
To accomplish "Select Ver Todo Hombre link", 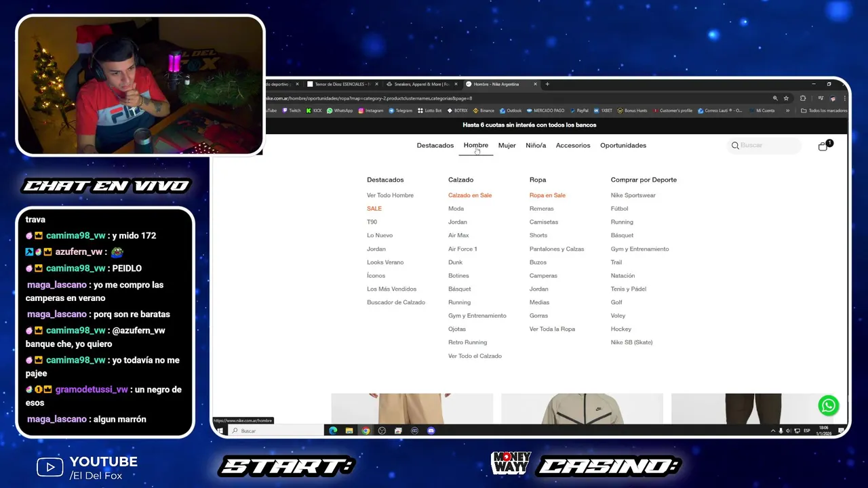I will click(390, 195).
